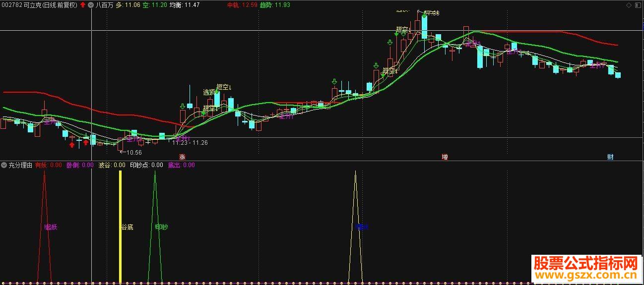Click the 均衡: 11.47 value
The width and height of the screenshot is (644, 285).
point(185,5)
